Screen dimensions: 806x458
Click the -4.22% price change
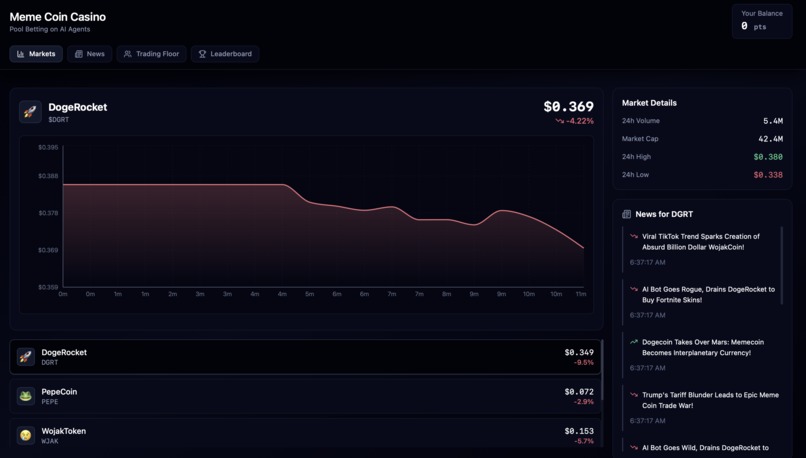tap(580, 121)
